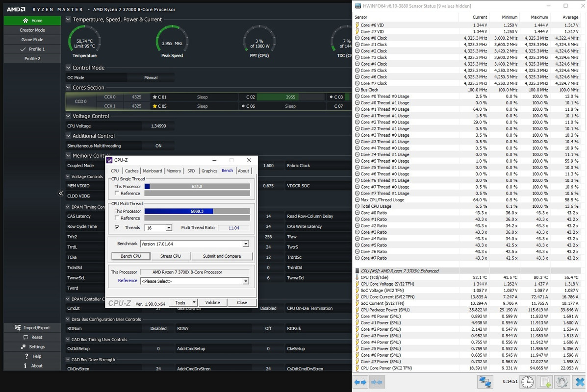Screen dimensions: 587x392
Task: Click the Multi Thread Ratio field 11.04
Action: pyautogui.click(x=233, y=228)
